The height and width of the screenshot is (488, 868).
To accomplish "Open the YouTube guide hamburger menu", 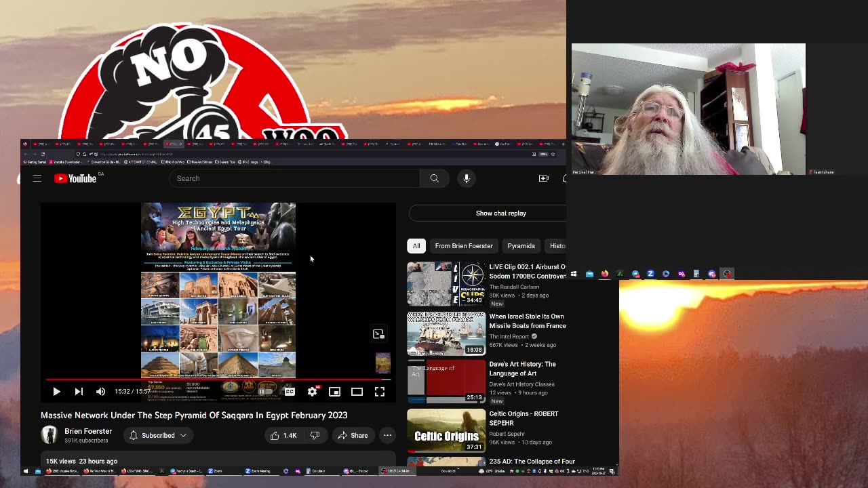I will coord(37,178).
